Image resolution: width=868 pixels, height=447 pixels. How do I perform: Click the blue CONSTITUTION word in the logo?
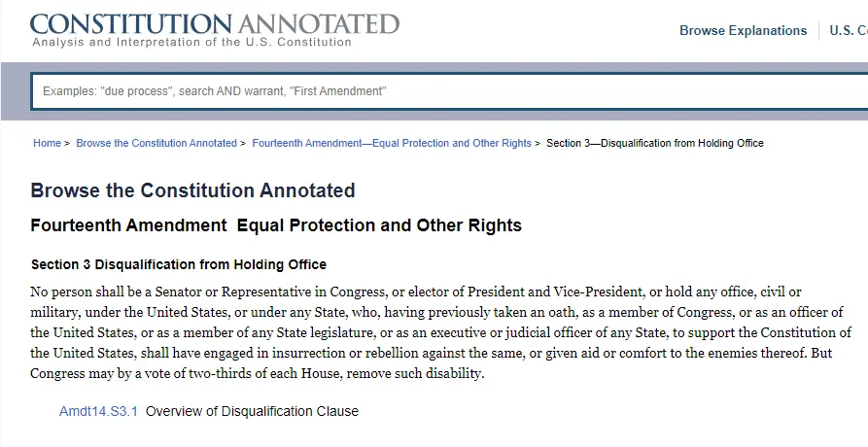(x=131, y=24)
